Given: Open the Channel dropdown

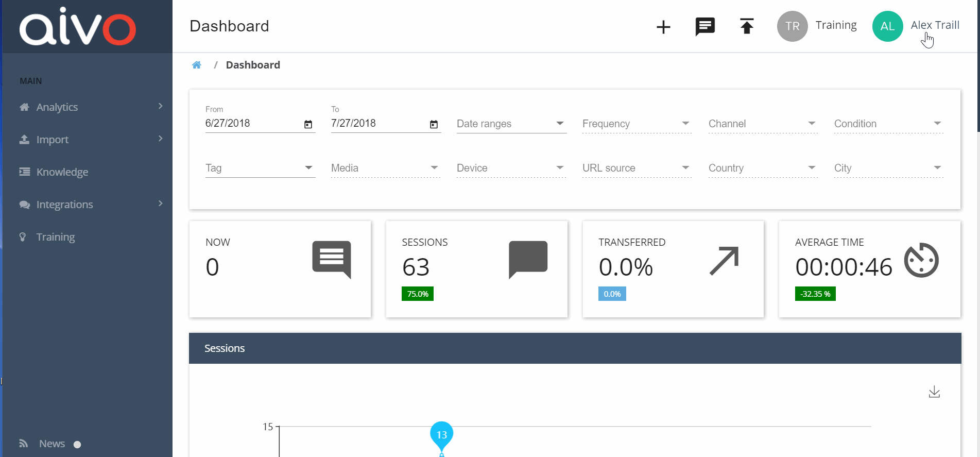Looking at the screenshot, I should click(763, 124).
